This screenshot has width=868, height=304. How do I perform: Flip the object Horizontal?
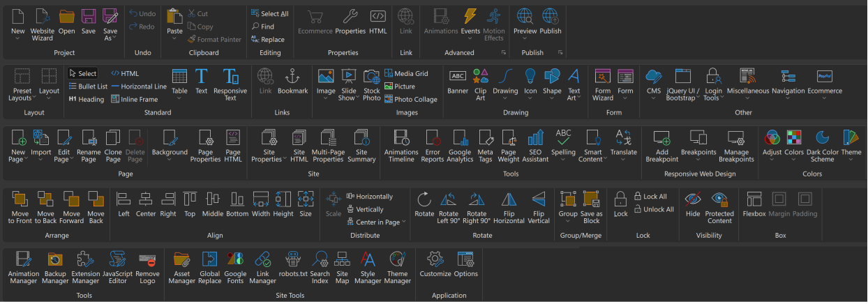click(509, 207)
